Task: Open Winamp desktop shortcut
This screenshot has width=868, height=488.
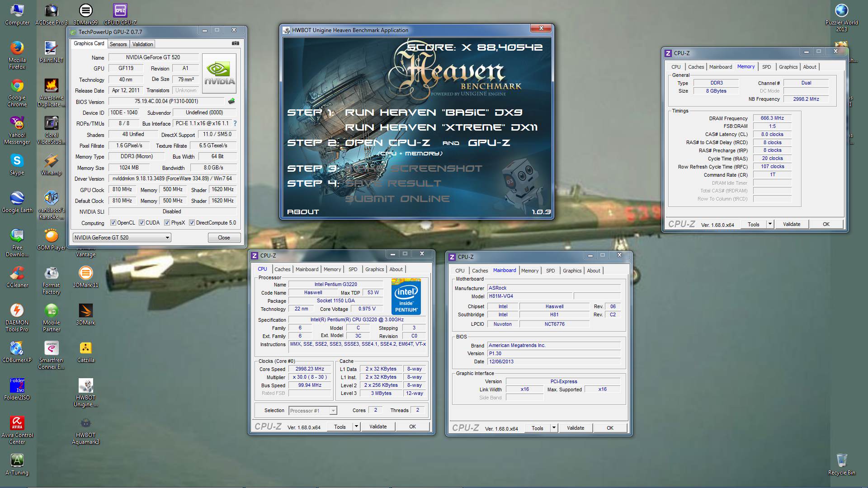Action: (51, 164)
